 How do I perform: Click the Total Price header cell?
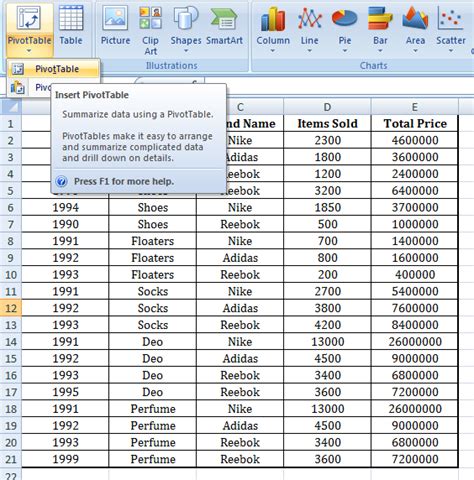point(415,124)
